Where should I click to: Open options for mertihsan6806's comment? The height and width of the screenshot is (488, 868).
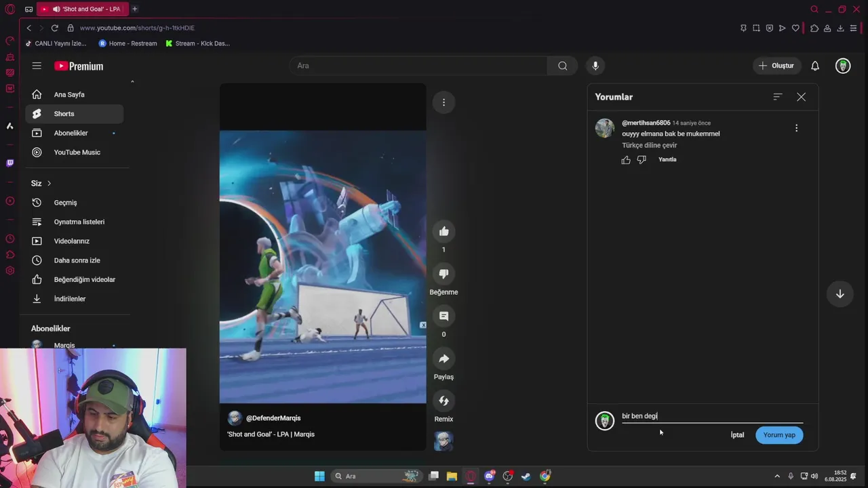(x=796, y=127)
